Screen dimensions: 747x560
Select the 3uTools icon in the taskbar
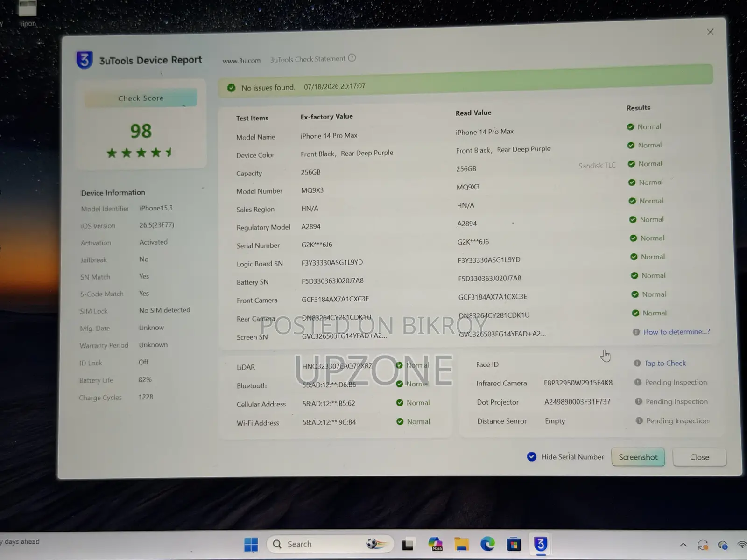click(540, 544)
